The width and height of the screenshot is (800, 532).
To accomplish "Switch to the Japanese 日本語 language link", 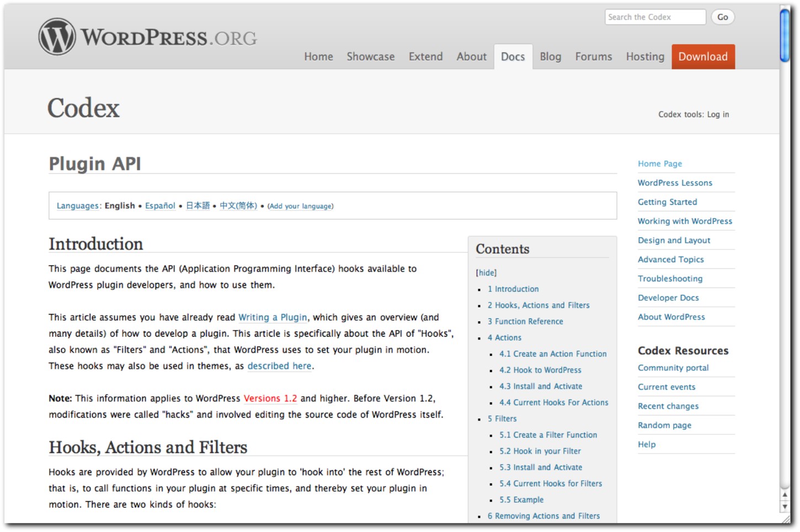I will 198,206.
